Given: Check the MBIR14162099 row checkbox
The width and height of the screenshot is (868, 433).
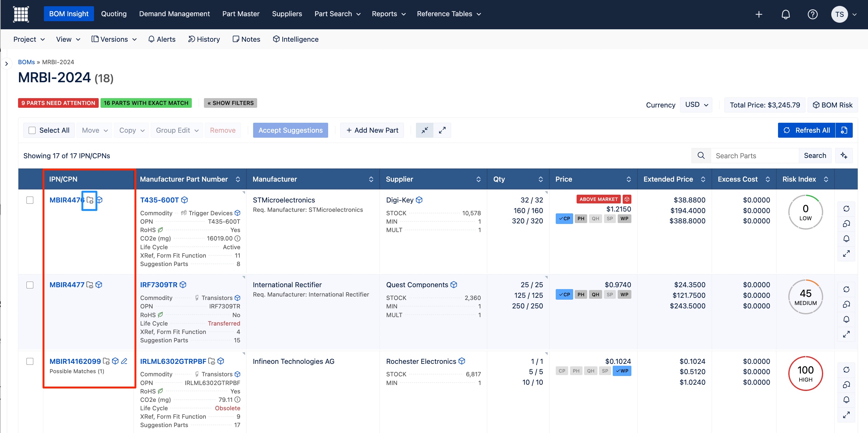Looking at the screenshot, I should point(30,361).
